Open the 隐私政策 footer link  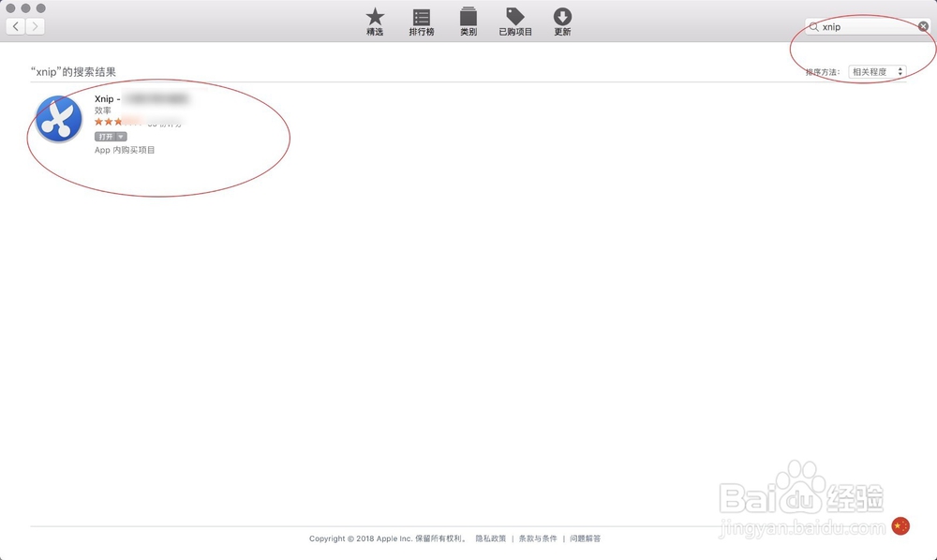point(491,538)
